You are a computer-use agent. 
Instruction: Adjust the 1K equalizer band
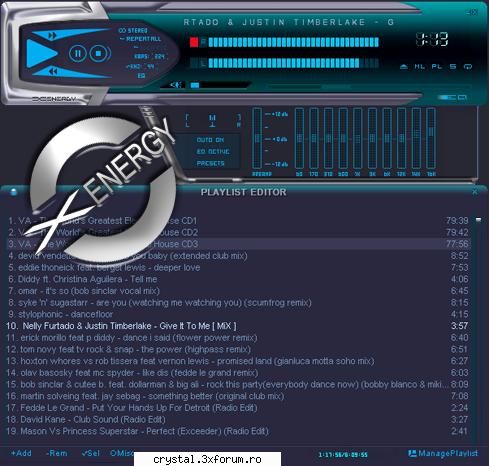click(357, 138)
